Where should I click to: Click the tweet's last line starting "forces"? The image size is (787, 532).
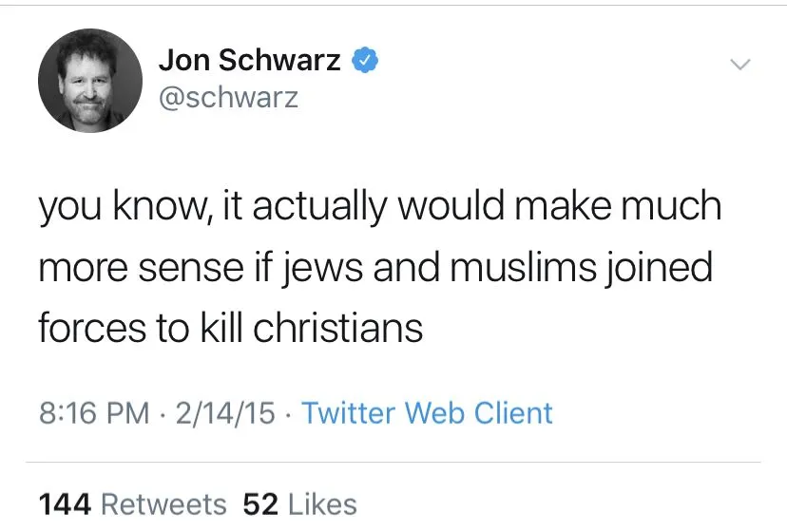click(230, 328)
